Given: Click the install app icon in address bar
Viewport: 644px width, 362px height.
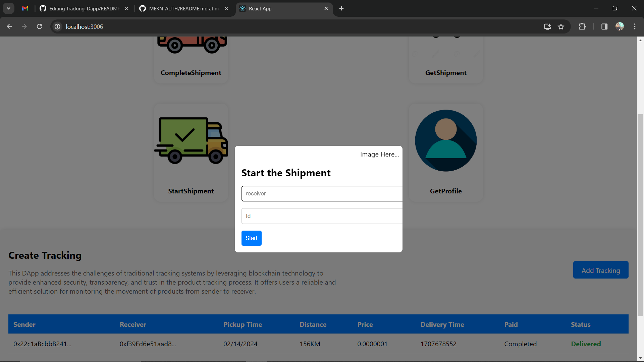Looking at the screenshot, I should coord(547,27).
